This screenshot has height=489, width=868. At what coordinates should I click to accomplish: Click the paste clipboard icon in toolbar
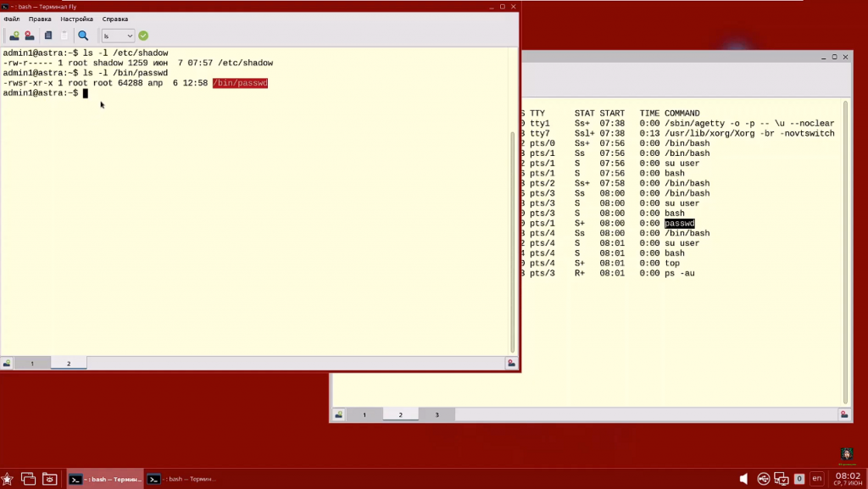64,36
